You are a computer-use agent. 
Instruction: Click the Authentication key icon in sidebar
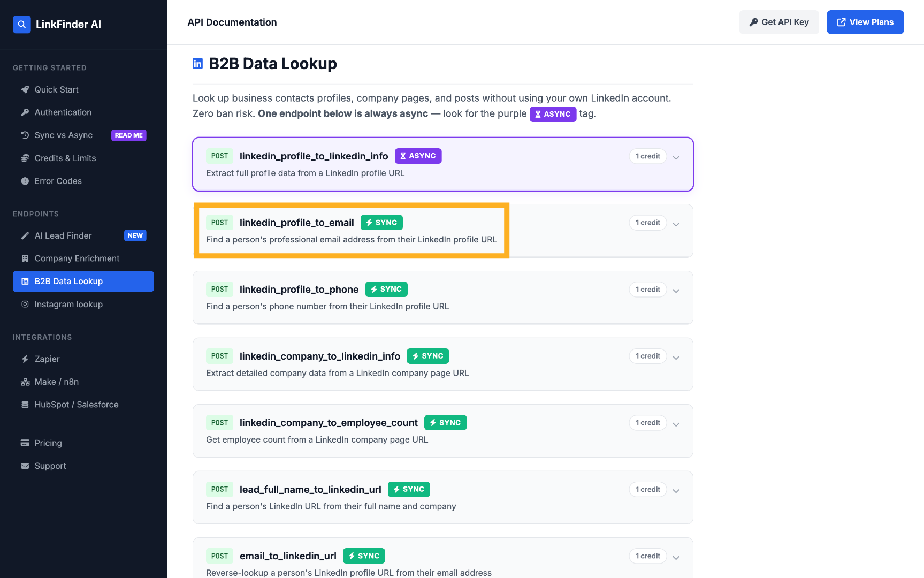click(x=25, y=112)
